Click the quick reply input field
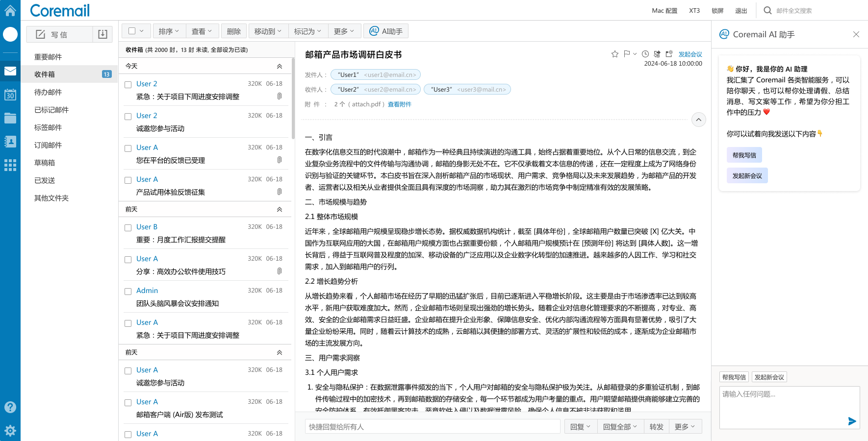The height and width of the screenshot is (441, 868). click(x=432, y=427)
